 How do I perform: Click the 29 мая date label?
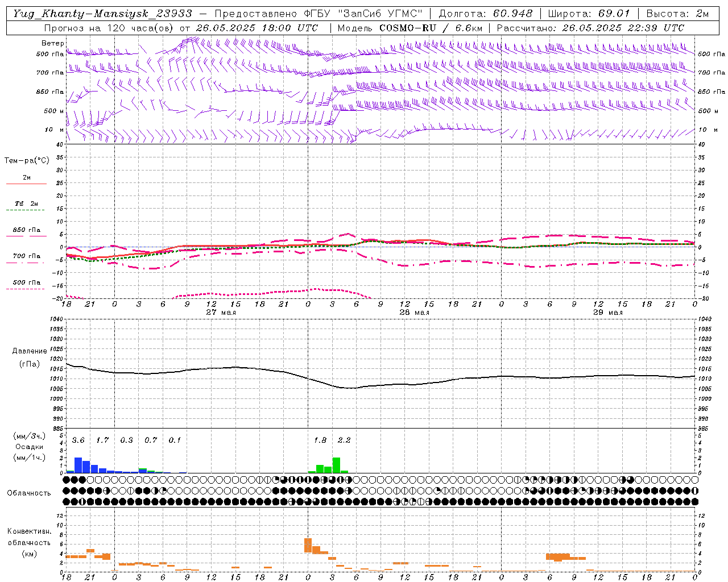608,312
